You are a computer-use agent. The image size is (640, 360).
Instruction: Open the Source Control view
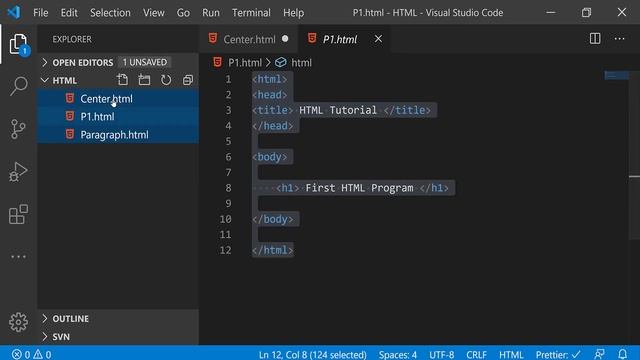tap(18, 129)
